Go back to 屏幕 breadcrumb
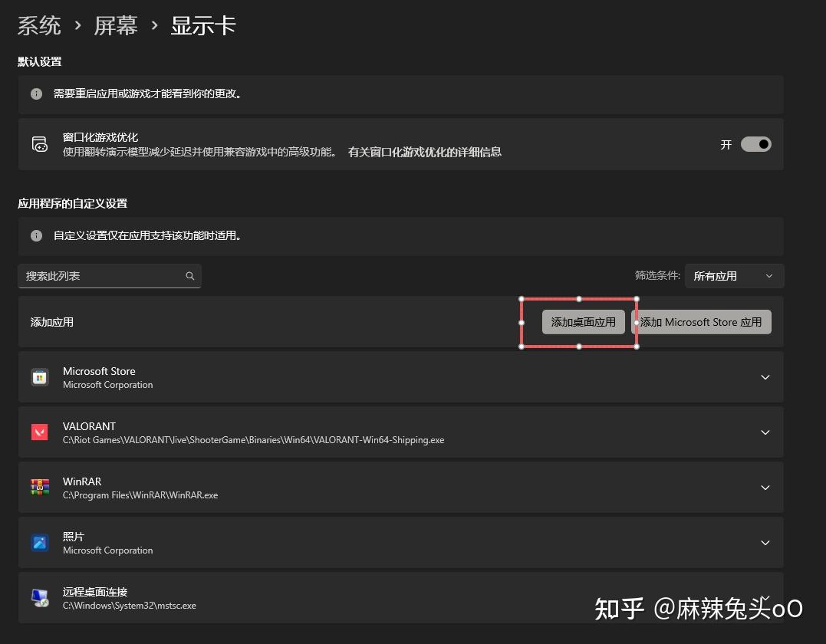The width and height of the screenshot is (826, 644). pyautogui.click(x=116, y=26)
